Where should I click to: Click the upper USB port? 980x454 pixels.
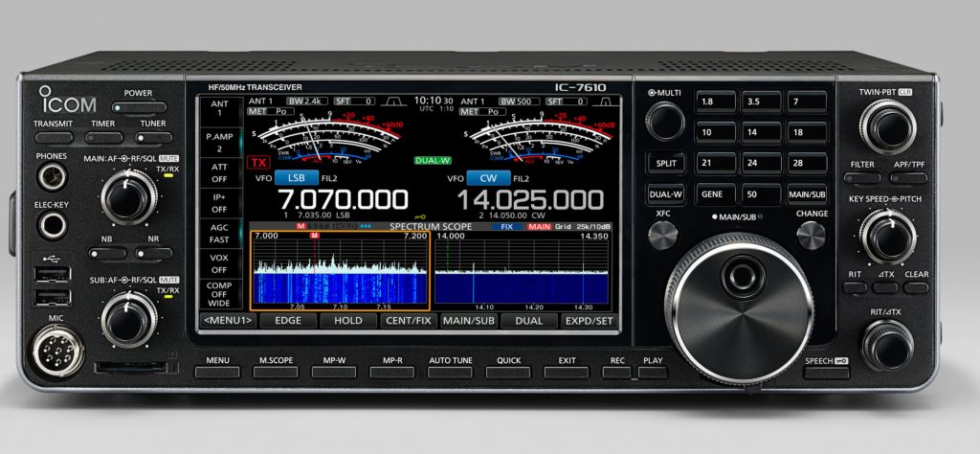point(54,274)
